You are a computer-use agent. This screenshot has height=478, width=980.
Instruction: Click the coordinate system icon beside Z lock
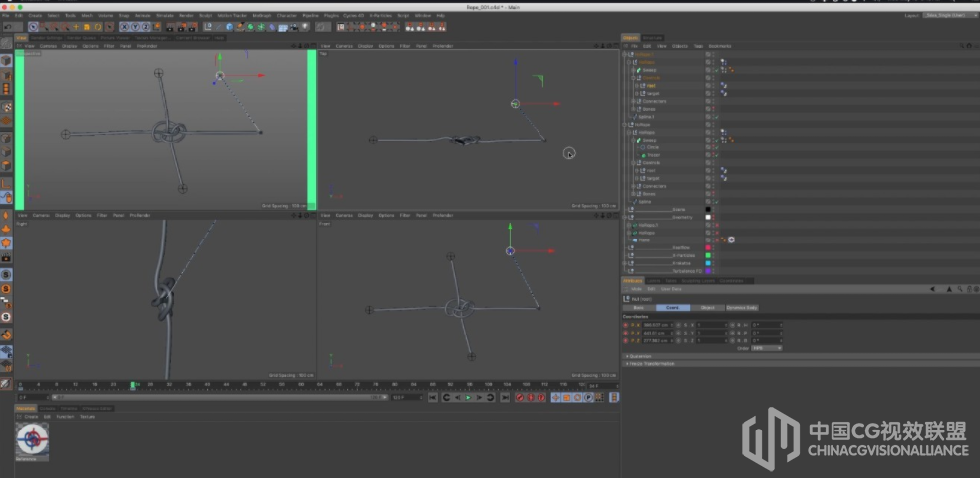(x=156, y=27)
